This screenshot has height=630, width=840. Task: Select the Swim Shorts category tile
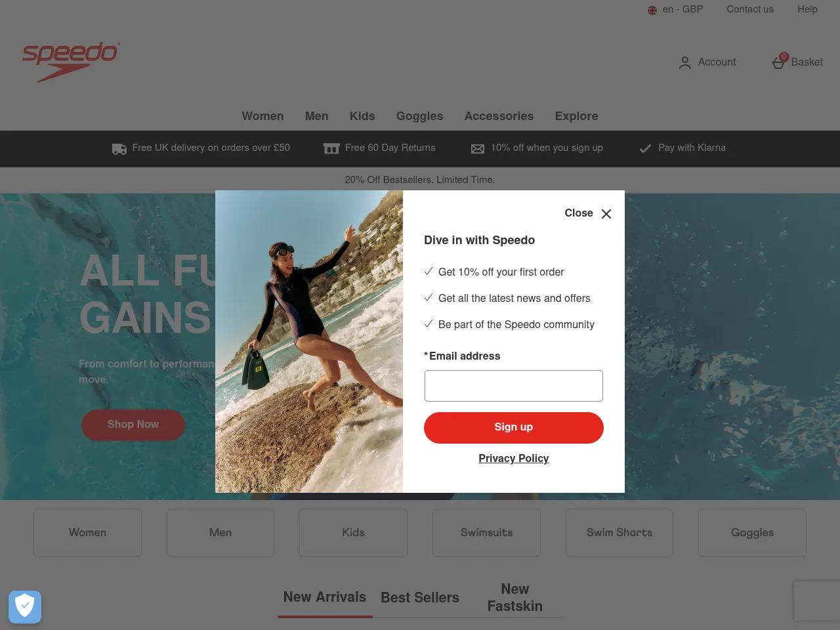click(619, 533)
